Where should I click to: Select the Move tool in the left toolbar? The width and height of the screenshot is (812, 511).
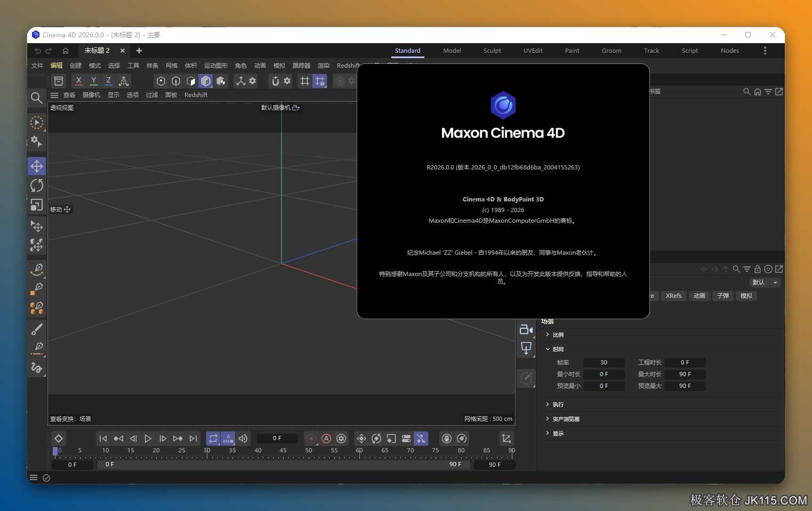pyautogui.click(x=37, y=166)
